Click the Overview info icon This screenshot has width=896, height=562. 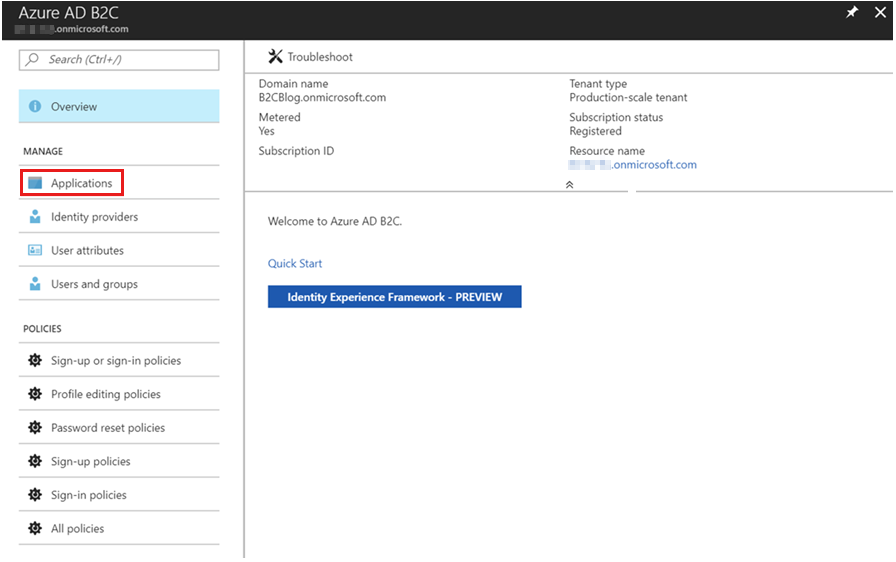35,106
